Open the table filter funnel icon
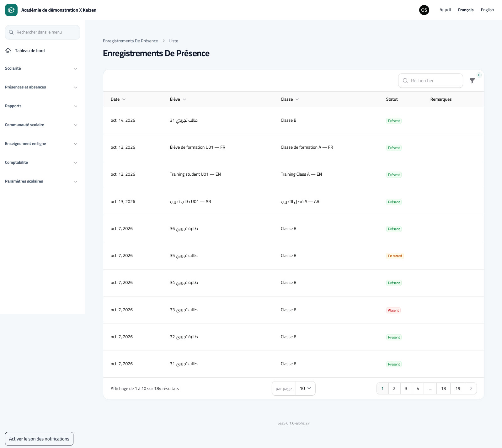Image resolution: width=502 pixels, height=448 pixels. (x=472, y=81)
